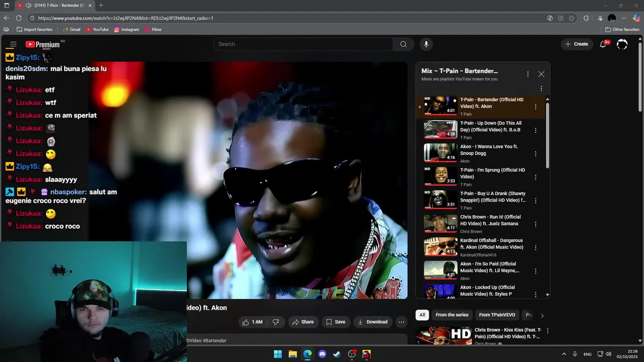The width and height of the screenshot is (644, 362).
Task: Open Instagram favorite bookmark
Action: [x=126, y=30]
